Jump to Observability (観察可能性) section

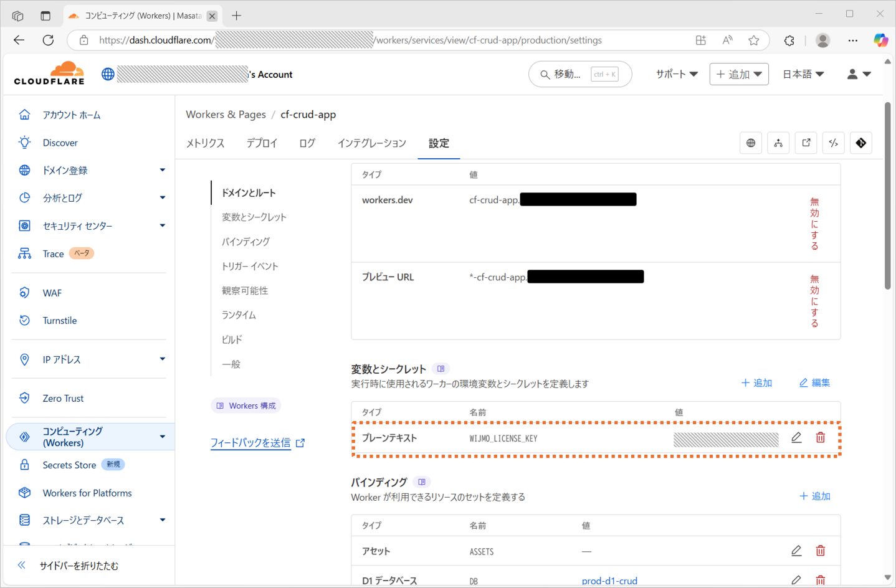click(x=245, y=291)
